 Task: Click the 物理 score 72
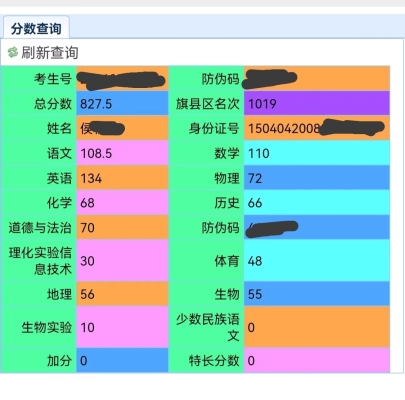click(x=255, y=178)
